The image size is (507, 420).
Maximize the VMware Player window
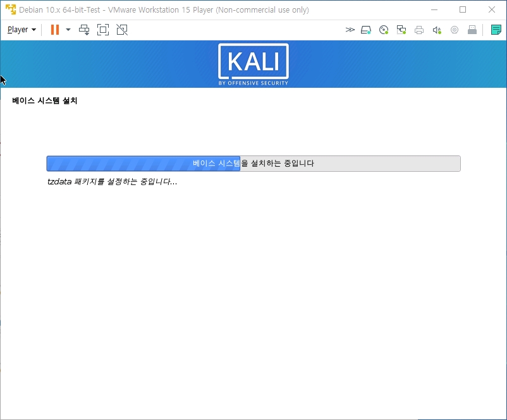point(463,9)
